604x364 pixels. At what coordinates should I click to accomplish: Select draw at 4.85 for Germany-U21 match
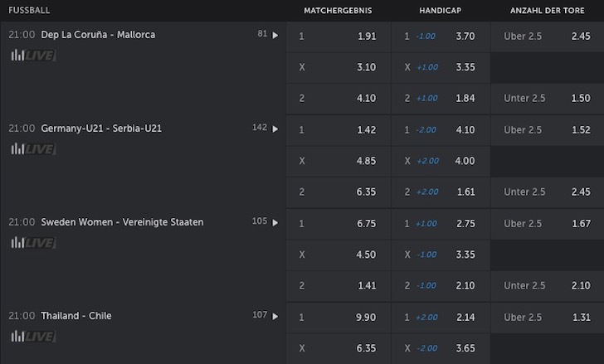pyautogui.click(x=339, y=162)
